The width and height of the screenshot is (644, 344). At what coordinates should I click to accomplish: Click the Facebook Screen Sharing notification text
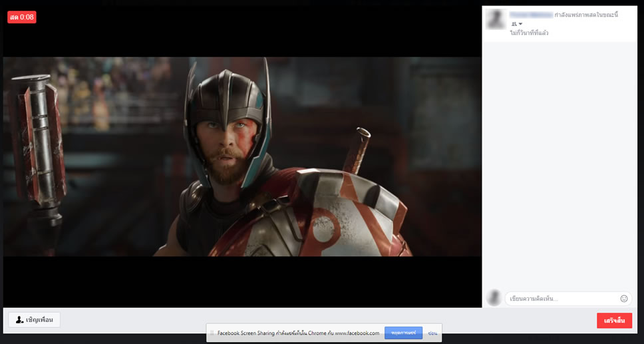click(x=298, y=333)
